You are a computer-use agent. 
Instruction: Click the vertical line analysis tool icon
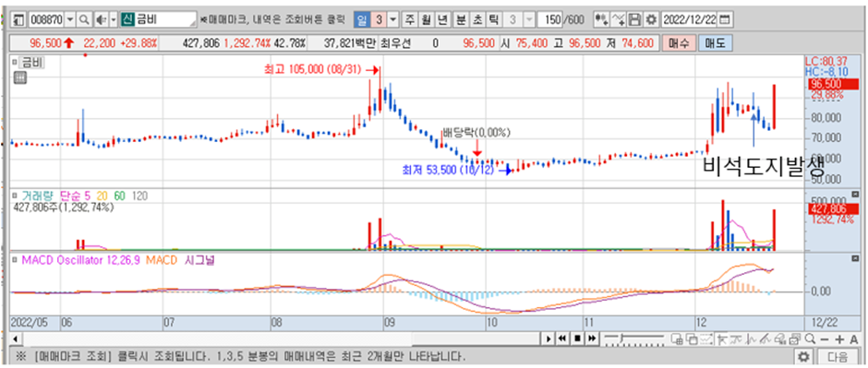coord(752,338)
